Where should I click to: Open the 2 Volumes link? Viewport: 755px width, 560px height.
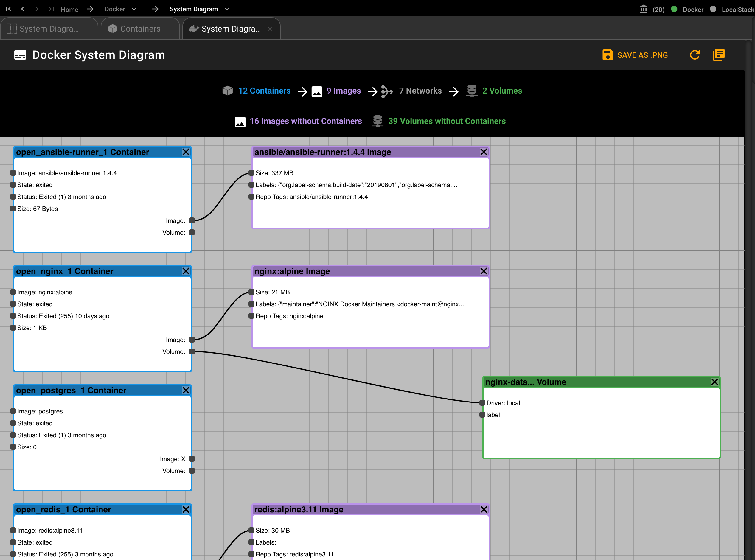click(502, 91)
